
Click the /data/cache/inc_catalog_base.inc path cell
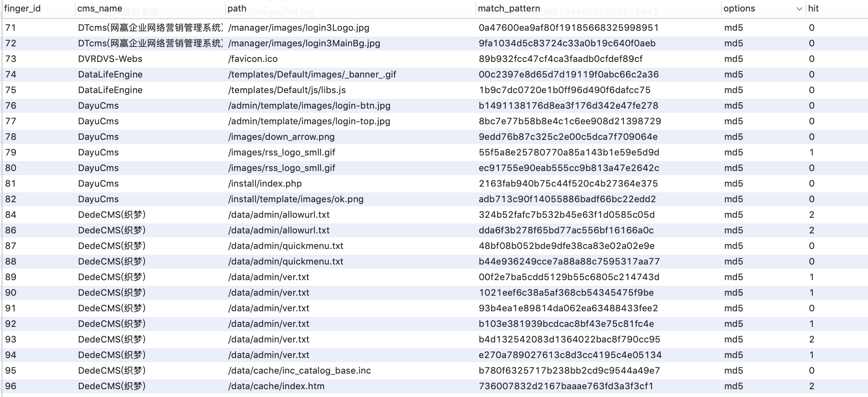(299, 371)
